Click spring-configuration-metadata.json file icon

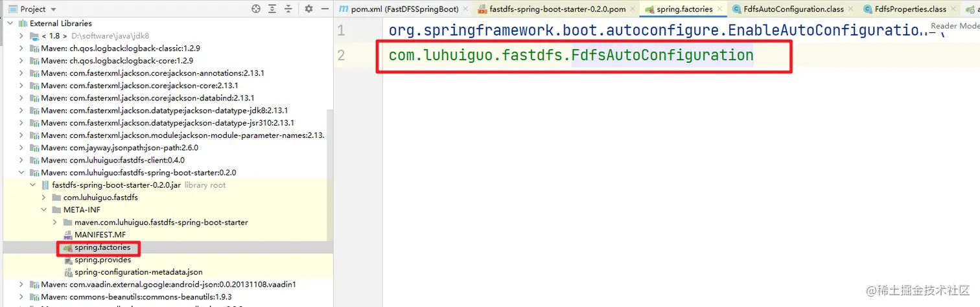point(67,272)
